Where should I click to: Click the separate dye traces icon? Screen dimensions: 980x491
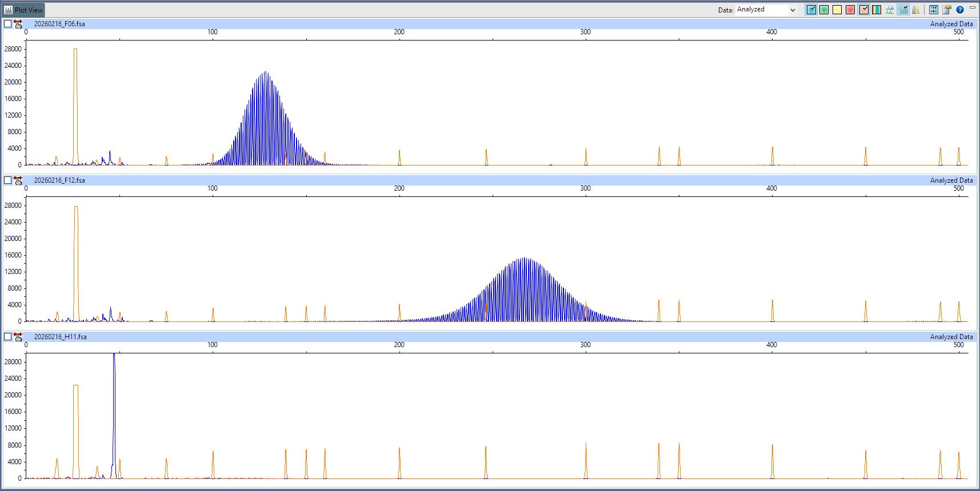point(890,10)
